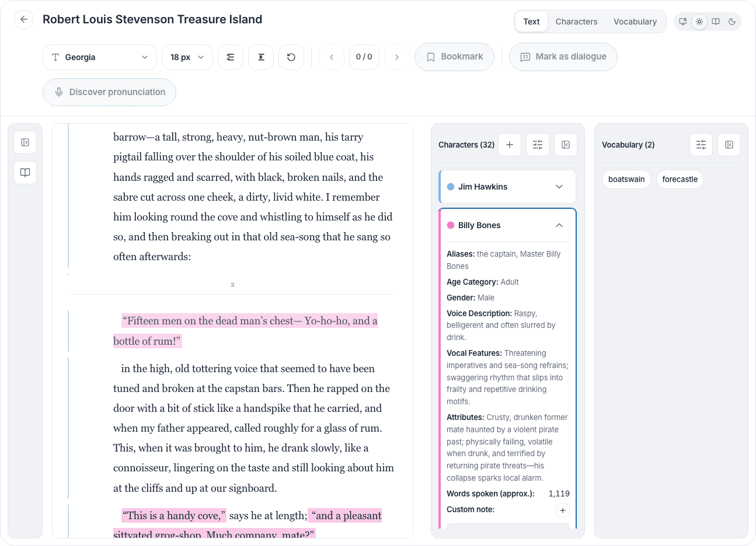The image size is (756, 546).
Task: Switch to the Characters tab
Action: click(576, 22)
